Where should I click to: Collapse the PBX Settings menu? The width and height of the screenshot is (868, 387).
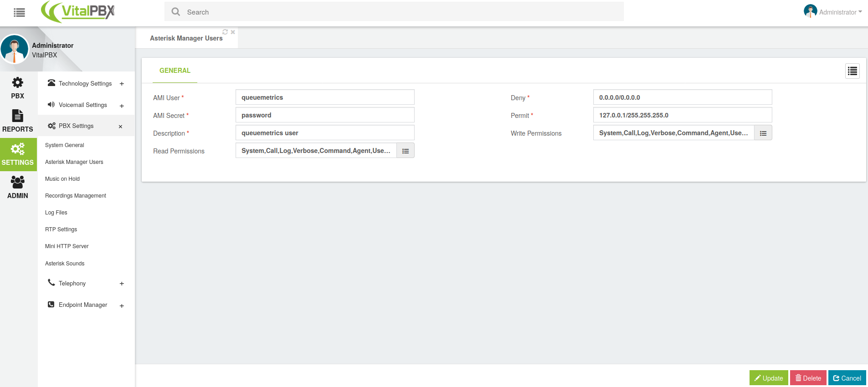point(120,127)
